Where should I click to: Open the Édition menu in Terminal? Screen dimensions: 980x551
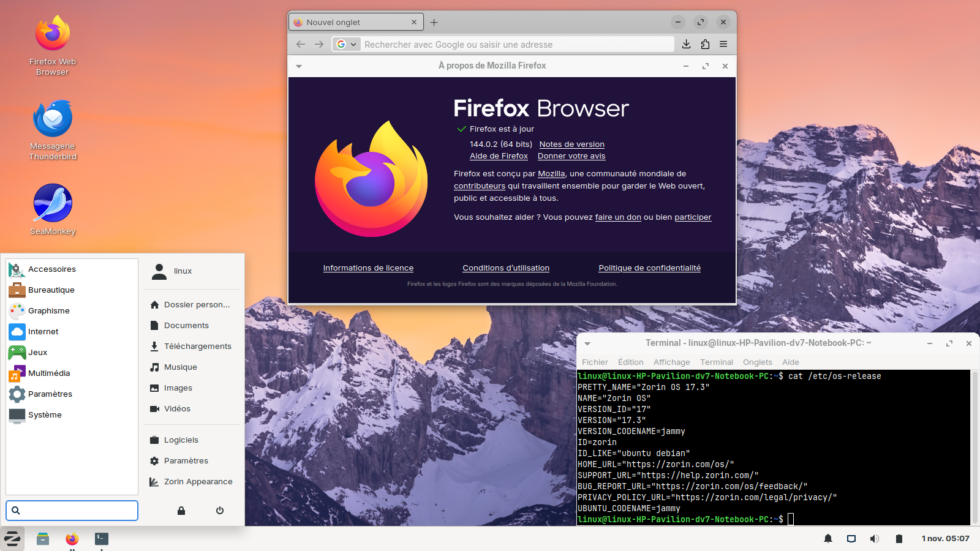pos(630,362)
